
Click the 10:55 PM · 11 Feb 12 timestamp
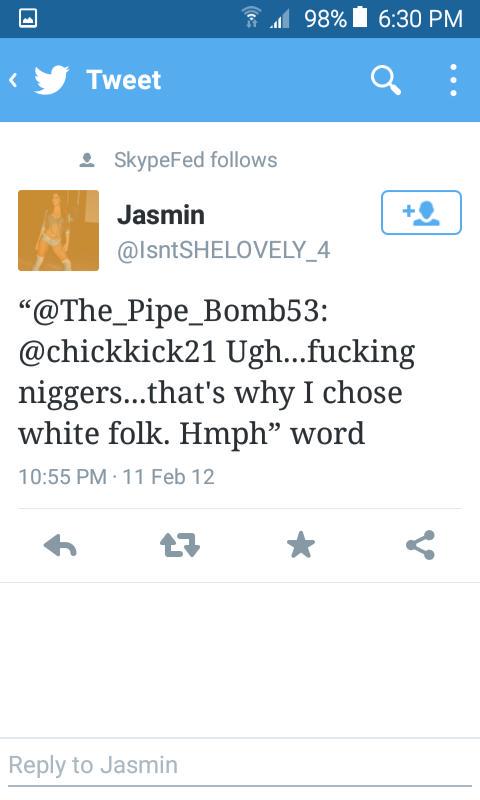(116, 477)
